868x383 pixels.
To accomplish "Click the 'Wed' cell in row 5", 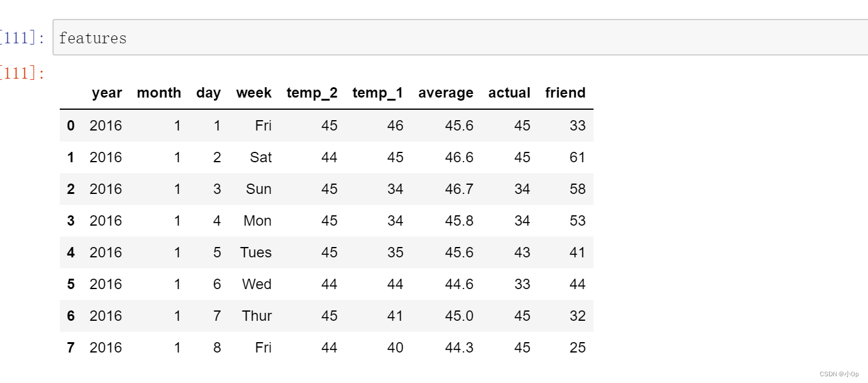I will pos(257,284).
